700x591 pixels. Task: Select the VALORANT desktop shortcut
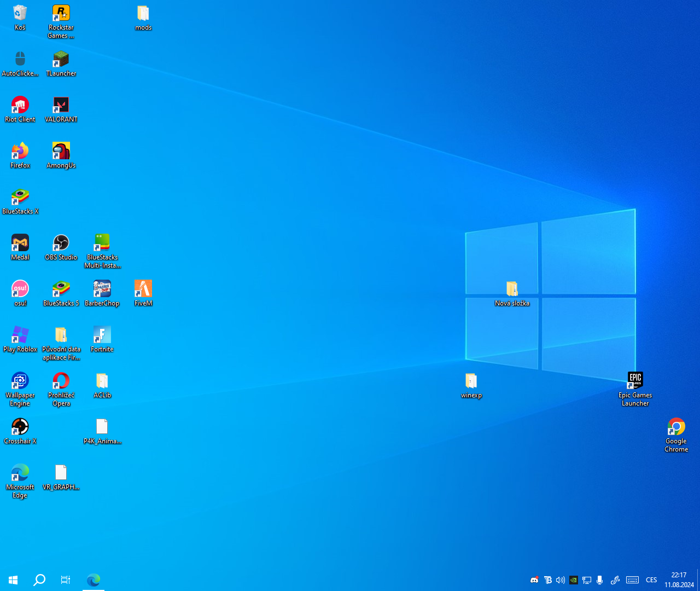pos(61,109)
